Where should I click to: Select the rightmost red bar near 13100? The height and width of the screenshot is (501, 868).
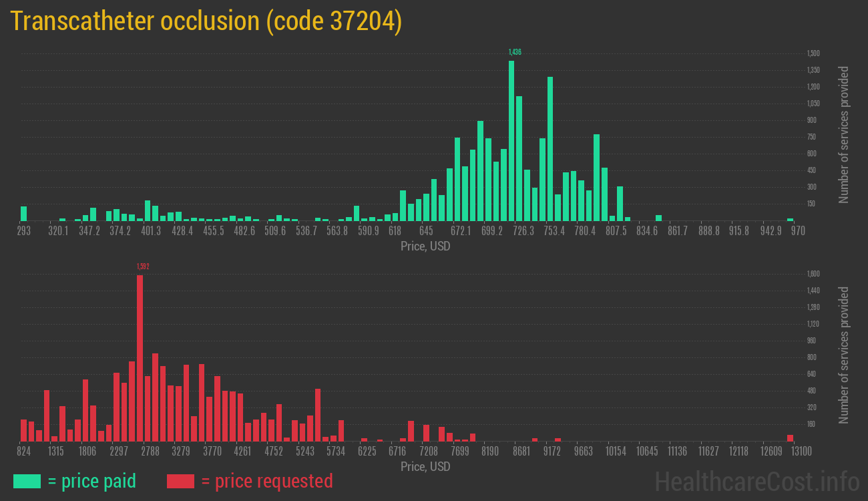pyautogui.click(x=790, y=438)
